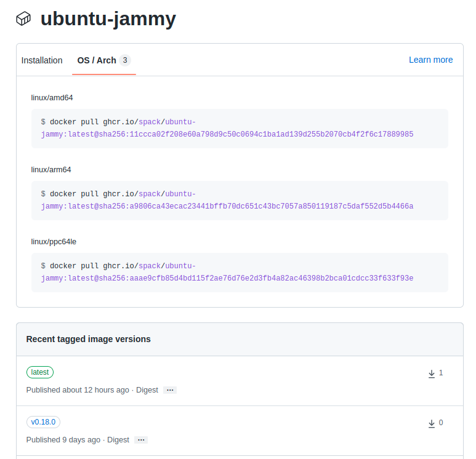The height and width of the screenshot is (459, 476).
Task: Click the download icon for latest
Action: (432, 373)
